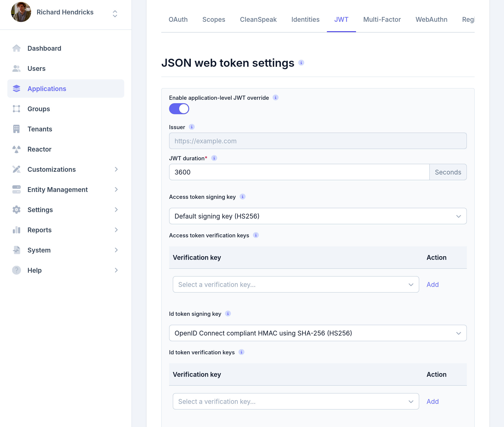Show info for JSON web token settings
Image resolution: width=504 pixels, height=427 pixels.
point(301,63)
